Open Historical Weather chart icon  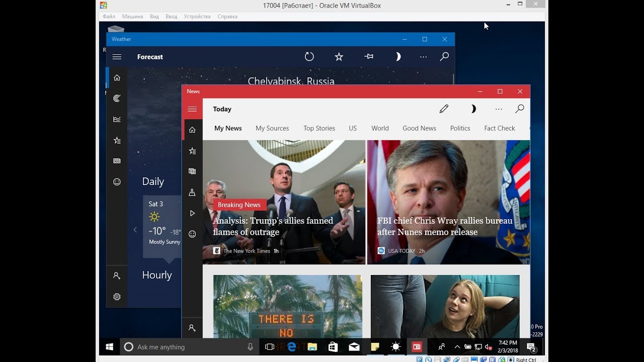click(117, 120)
